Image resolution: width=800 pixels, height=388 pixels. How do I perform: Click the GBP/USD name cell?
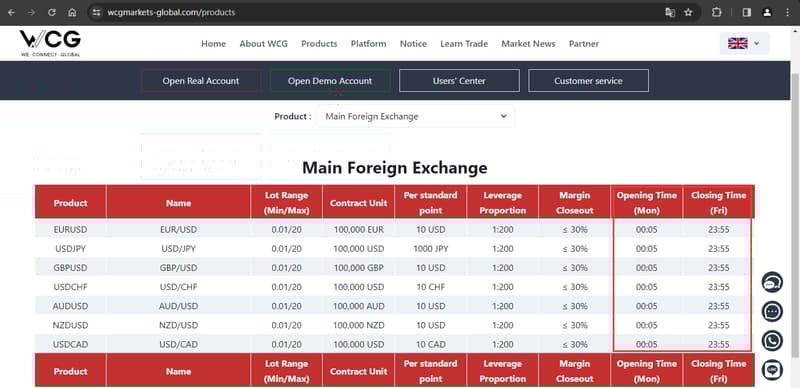tap(179, 268)
